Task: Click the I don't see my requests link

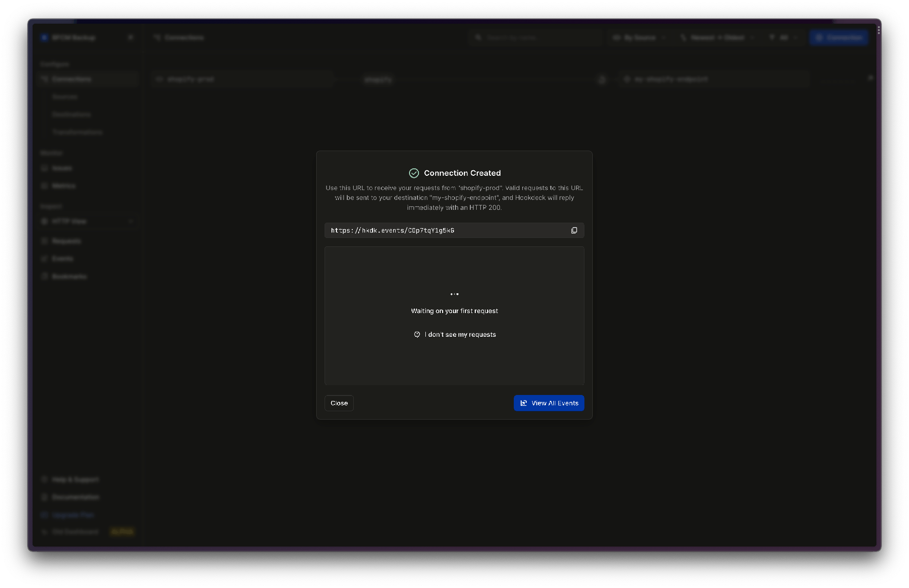Action: tap(454, 334)
